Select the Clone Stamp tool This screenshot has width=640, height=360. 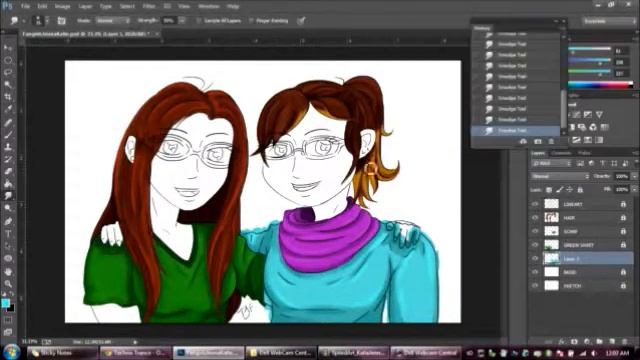[8, 147]
